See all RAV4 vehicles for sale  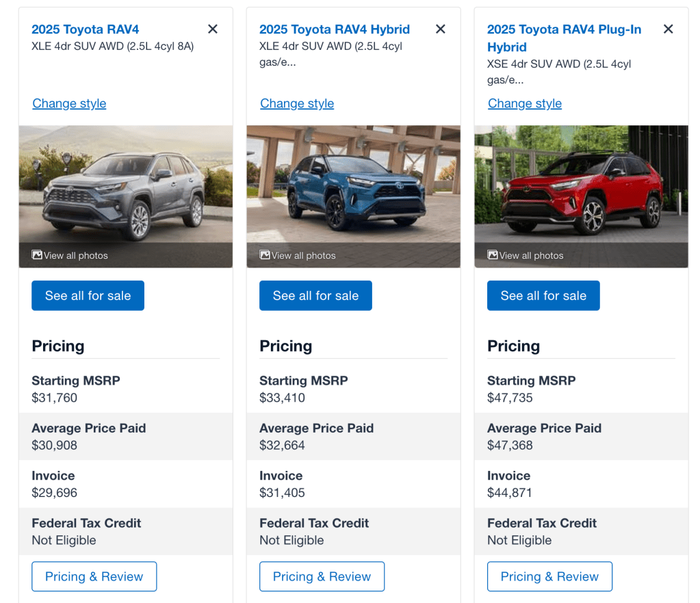tap(88, 296)
